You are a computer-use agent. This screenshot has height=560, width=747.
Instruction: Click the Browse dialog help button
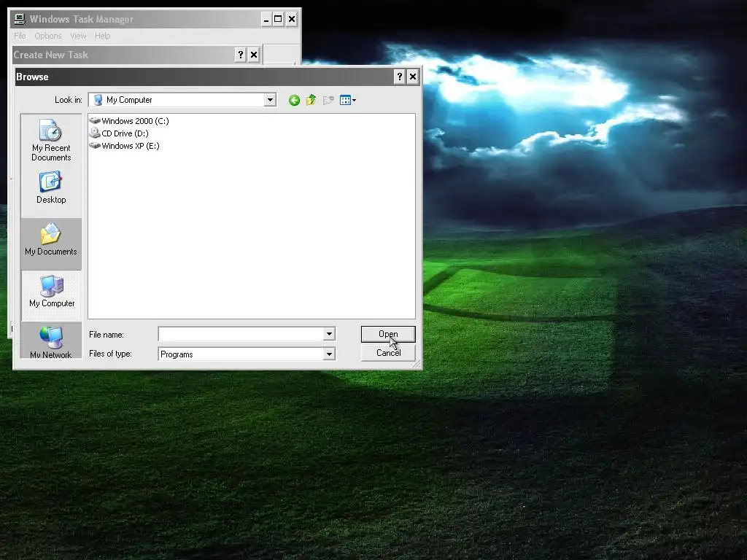click(x=400, y=77)
